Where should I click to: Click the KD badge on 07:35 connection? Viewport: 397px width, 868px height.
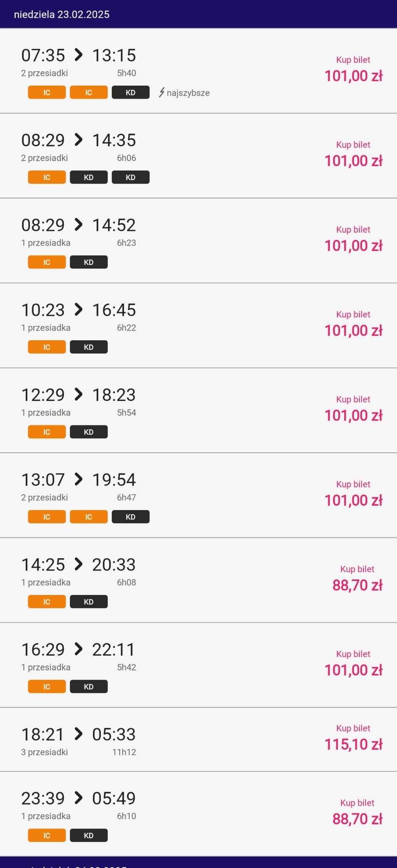click(x=130, y=92)
